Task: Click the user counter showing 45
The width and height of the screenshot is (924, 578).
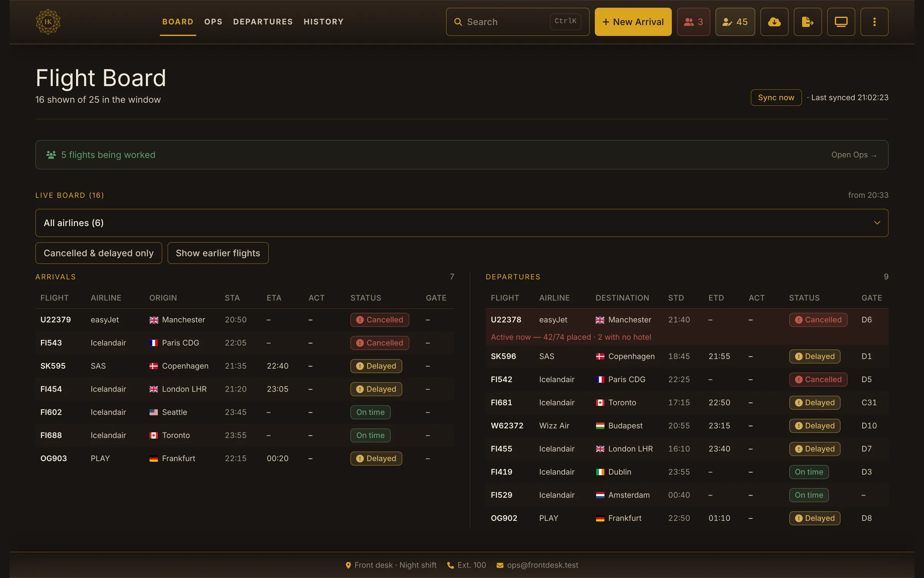Action: click(735, 22)
